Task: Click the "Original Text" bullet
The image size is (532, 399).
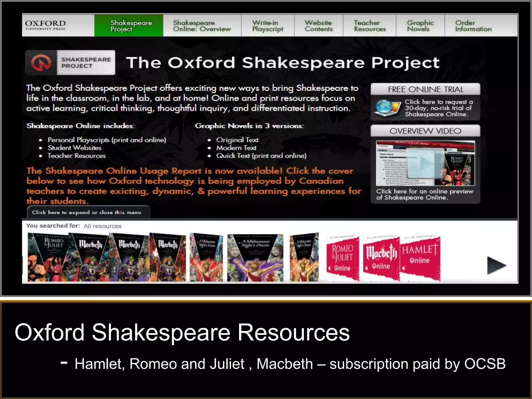Action: click(237, 140)
